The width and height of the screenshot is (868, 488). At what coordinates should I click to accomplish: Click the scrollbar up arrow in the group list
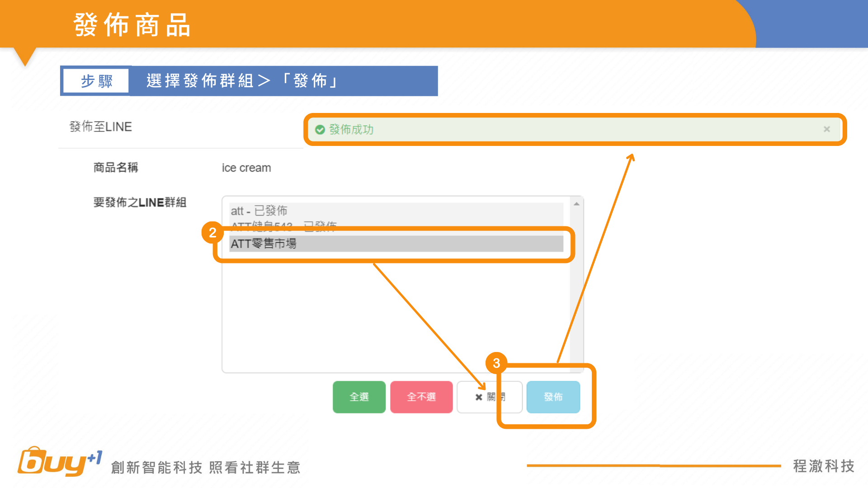coord(576,204)
